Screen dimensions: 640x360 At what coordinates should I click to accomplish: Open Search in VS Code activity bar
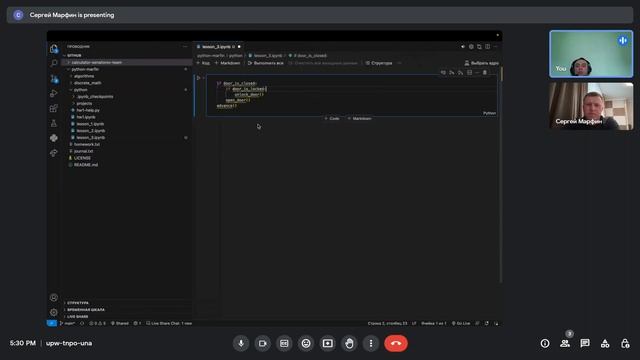53,63
